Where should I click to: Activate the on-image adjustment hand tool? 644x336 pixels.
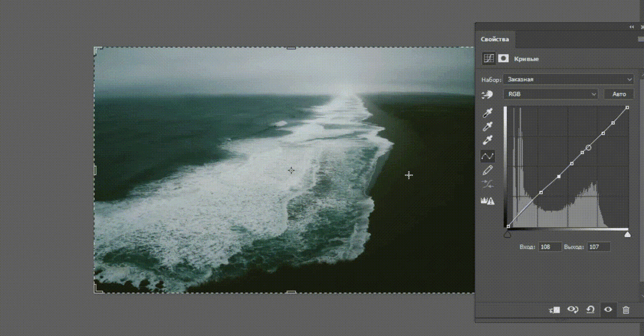pos(488,94)
